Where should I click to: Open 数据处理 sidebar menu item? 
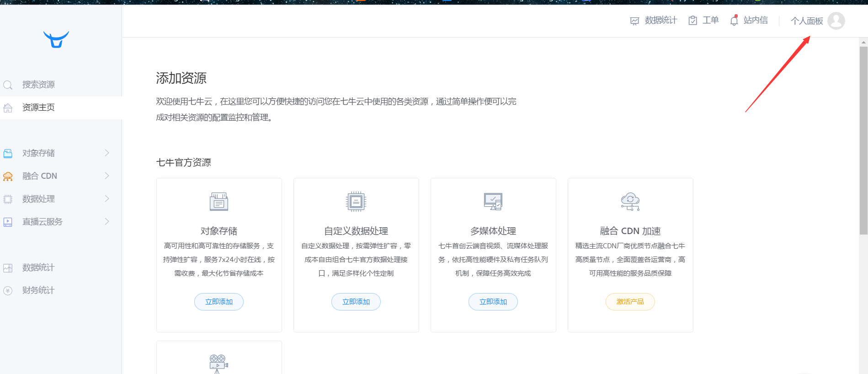click(61, 199)
